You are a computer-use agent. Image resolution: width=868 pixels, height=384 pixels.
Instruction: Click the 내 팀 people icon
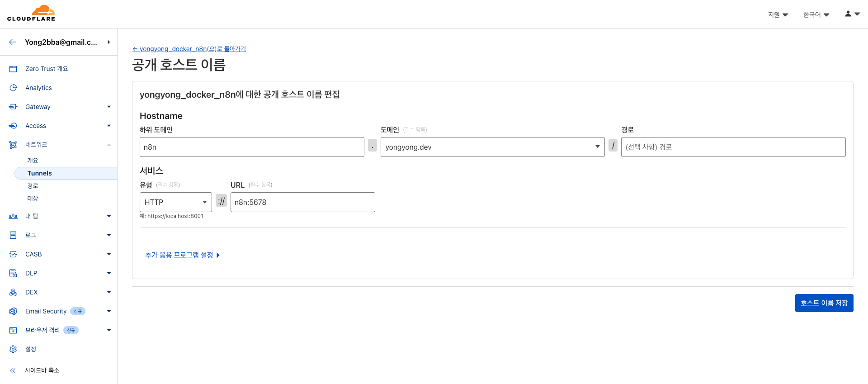point(13,216)
